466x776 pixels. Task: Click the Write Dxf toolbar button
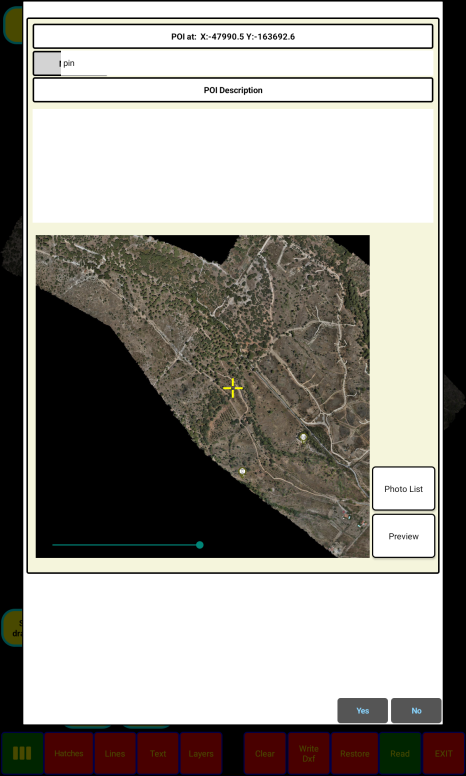coord(309,753)
